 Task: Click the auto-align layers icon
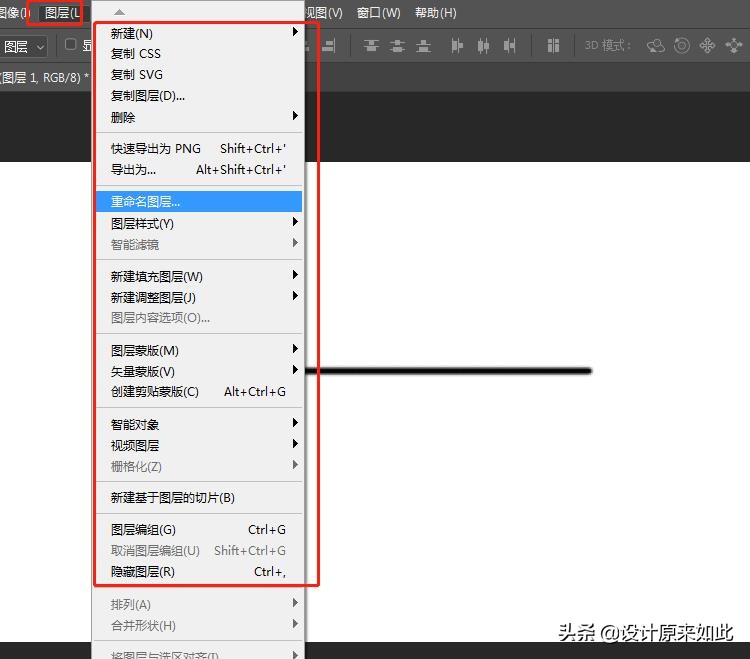[553, 46]
